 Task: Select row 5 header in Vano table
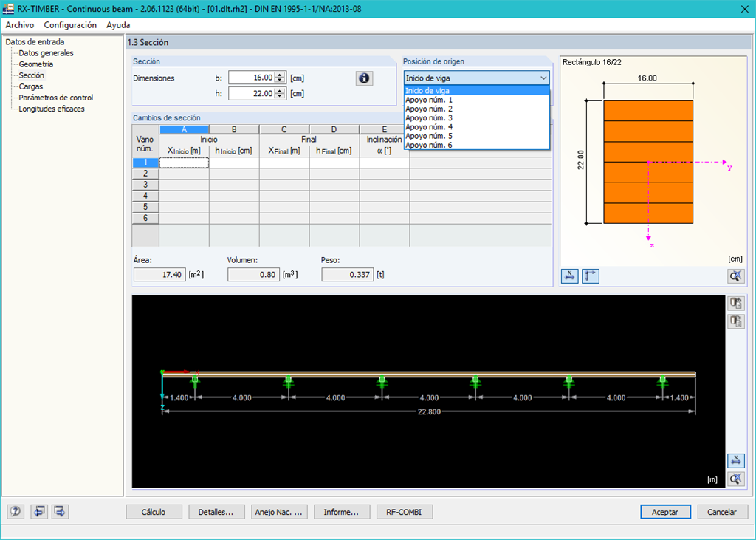click(x=145, y=207)
